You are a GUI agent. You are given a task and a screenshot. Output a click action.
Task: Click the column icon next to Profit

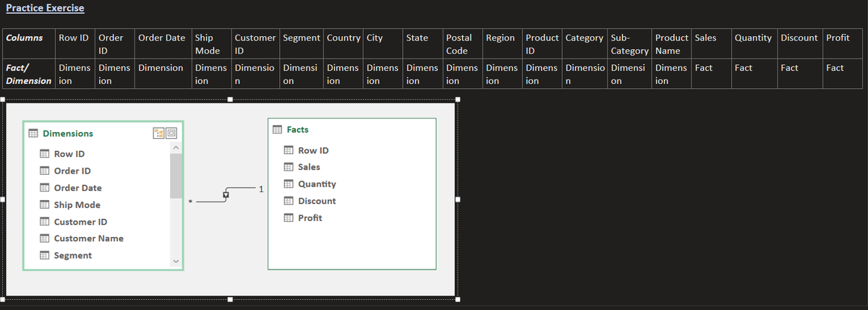coord(289,218)
